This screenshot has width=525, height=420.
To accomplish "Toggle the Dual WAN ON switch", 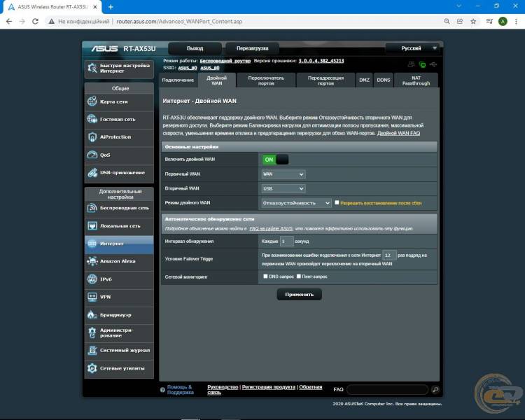I will (275, 160).
